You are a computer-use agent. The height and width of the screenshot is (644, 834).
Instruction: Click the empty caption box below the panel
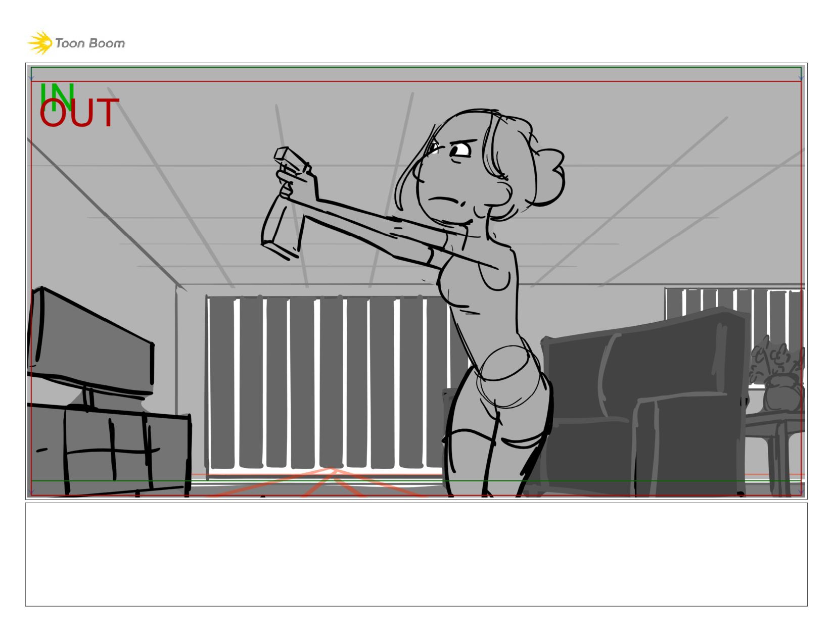click(416, 555)
